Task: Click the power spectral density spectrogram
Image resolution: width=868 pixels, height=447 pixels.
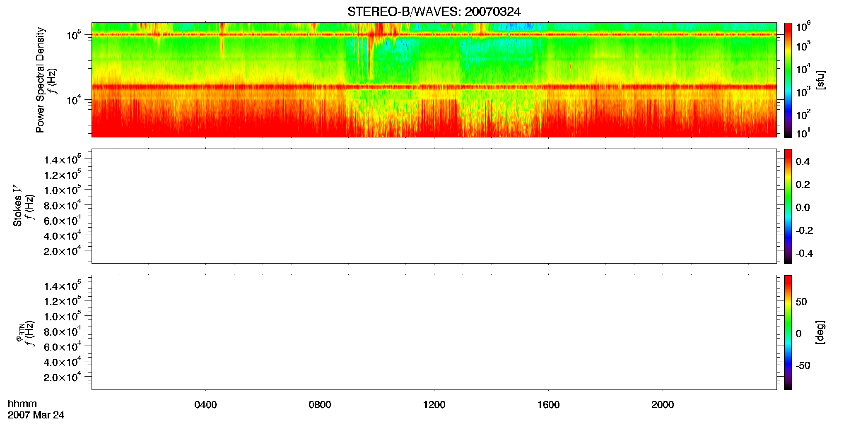Action: tap(434, 80)
